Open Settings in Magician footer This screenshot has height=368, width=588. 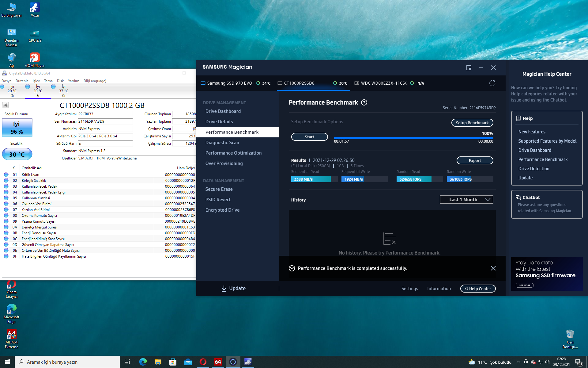(x=409, y=289)
